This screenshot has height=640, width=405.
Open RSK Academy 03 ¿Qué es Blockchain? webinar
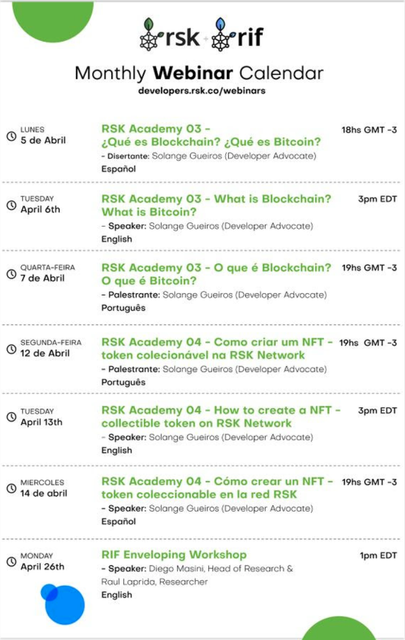(x=211, y=135)
